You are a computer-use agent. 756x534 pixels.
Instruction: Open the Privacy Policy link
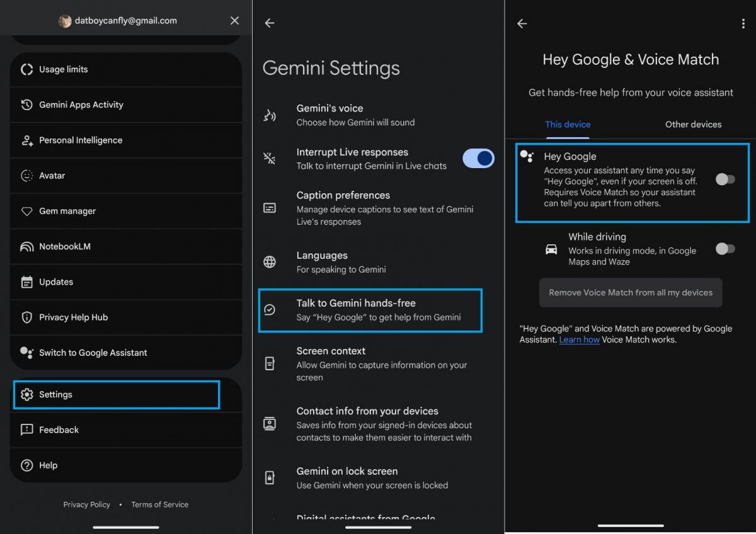86,504
